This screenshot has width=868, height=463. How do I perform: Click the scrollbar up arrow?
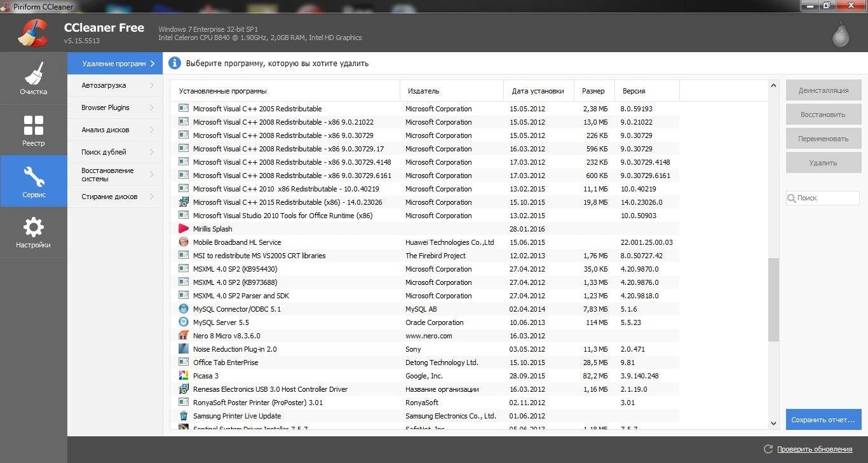click(773, 86)
